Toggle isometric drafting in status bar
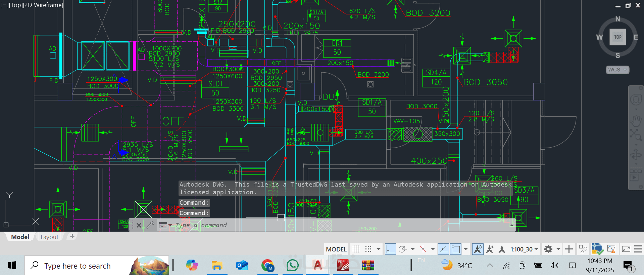 tap(423, 249)
